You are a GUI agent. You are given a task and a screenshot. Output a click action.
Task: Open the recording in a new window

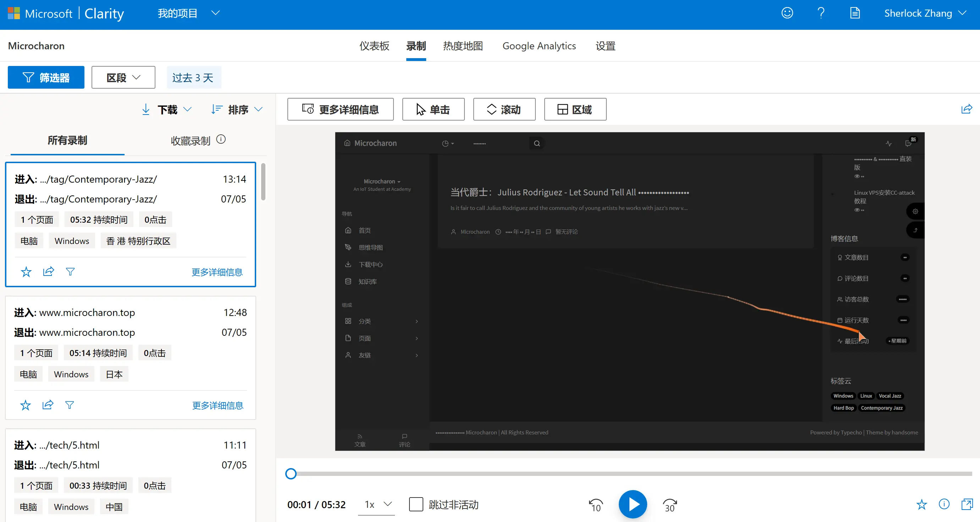pyautogui.click(x=967, y=504)
